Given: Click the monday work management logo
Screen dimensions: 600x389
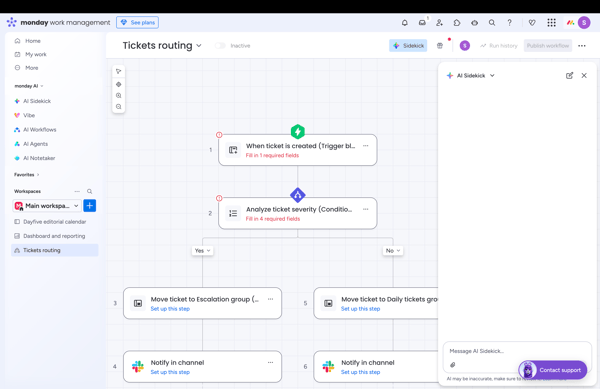Looking at the screenshot, I should point(58,23).
